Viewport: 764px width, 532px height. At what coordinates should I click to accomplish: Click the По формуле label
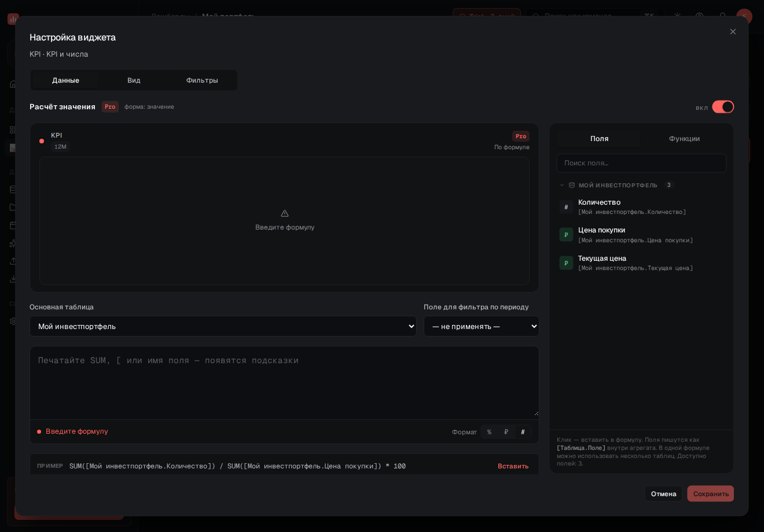tap(512, 147)
